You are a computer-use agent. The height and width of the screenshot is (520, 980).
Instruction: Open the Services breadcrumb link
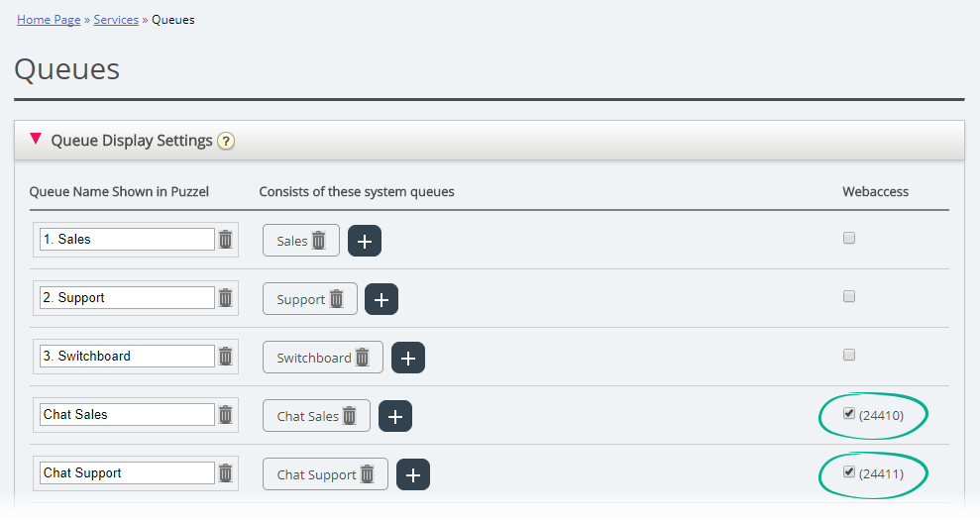[116, 20]
